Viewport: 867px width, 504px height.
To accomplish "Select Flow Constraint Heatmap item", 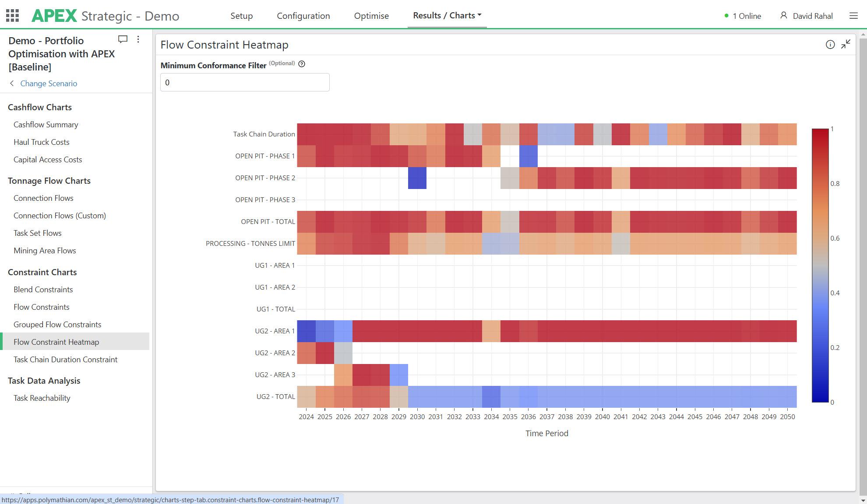I will coord(75,342).
